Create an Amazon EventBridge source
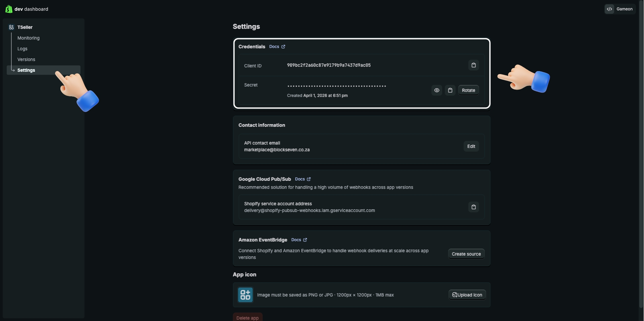Image resolution: width=644 pixels, height=321 pixels. coord(466,254)
